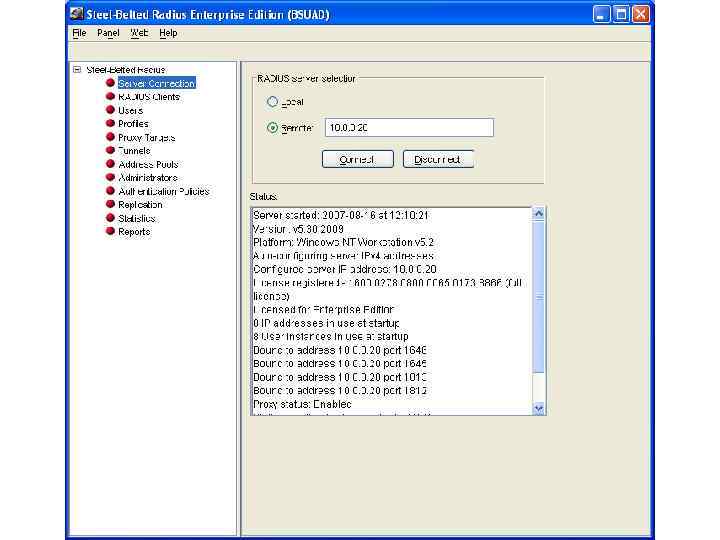Image resolution: width=720 pixels, height=540 pixels.
Task: Click the red bullet icon beside Reports
Action: tap(110, 231)
